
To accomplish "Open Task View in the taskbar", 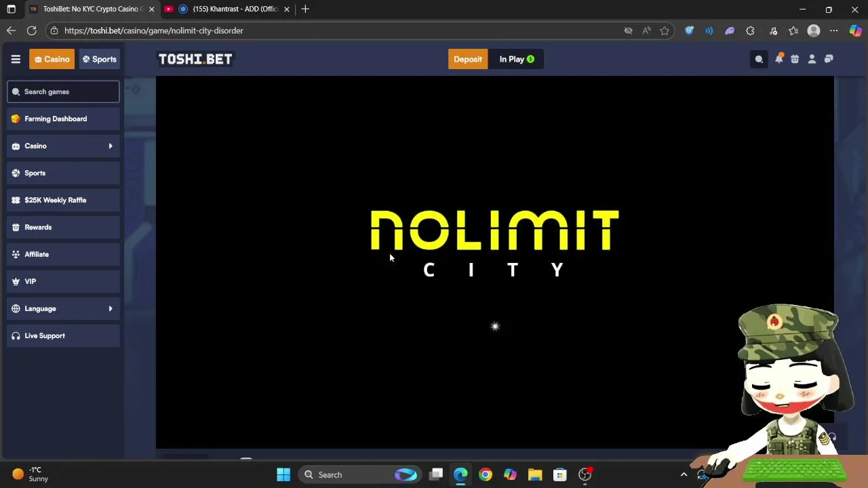I will [x=436, y=474].
